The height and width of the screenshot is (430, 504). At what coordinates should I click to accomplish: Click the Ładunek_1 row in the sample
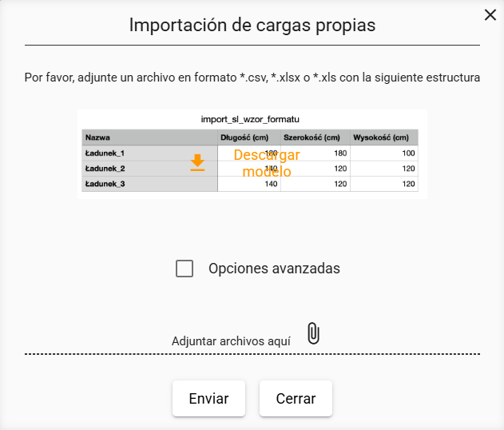coord(250,153)
